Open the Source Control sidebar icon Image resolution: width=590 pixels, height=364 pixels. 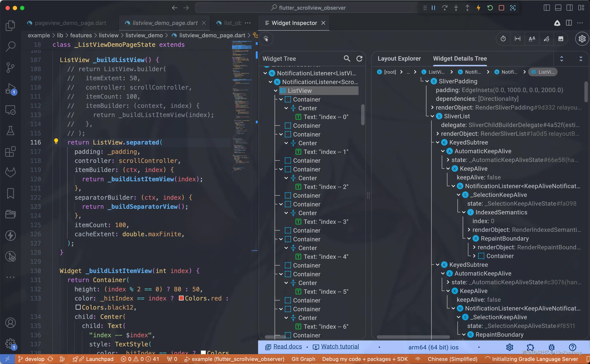(10, 67)
